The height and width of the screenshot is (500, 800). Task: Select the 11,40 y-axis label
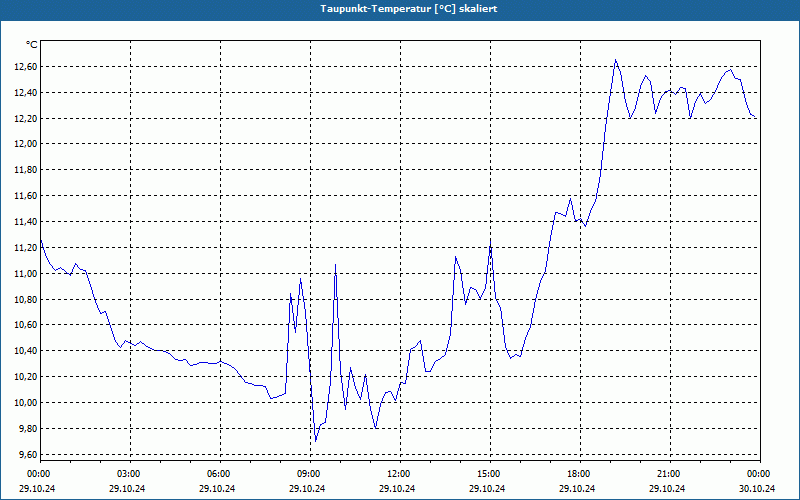pyautogui.click(x=26, y=221)
